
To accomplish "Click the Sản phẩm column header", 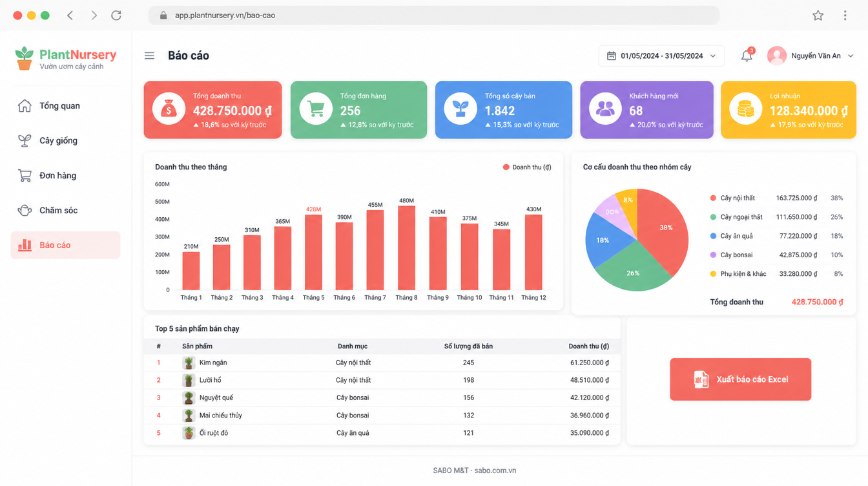I will pos(197,346).
